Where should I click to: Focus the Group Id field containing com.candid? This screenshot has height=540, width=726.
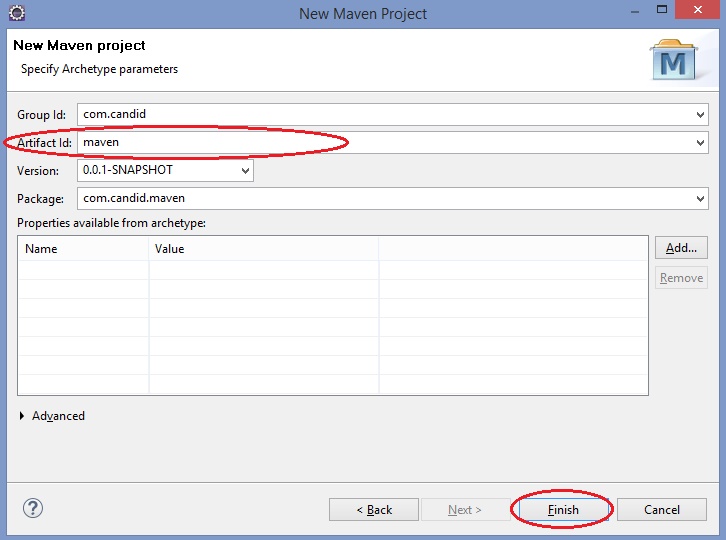click(x=392, y=114)
